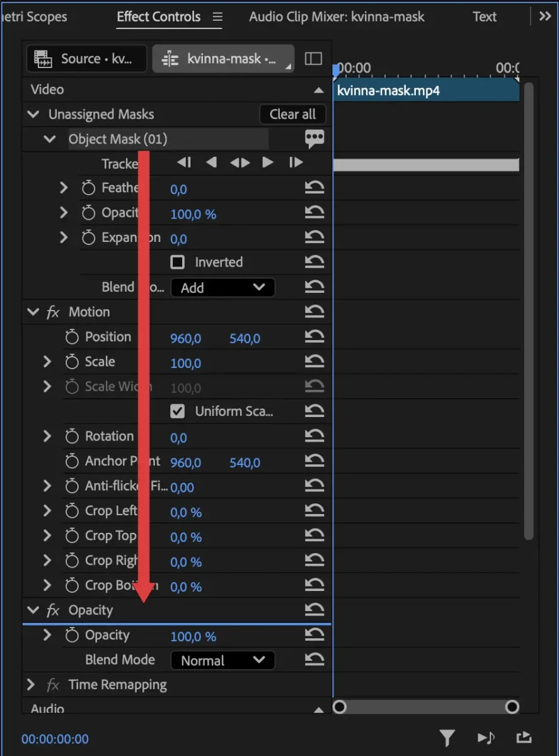Open the Text panel tab
The width and height of the screenshot is (559, 756).
[x=485, y=17]
